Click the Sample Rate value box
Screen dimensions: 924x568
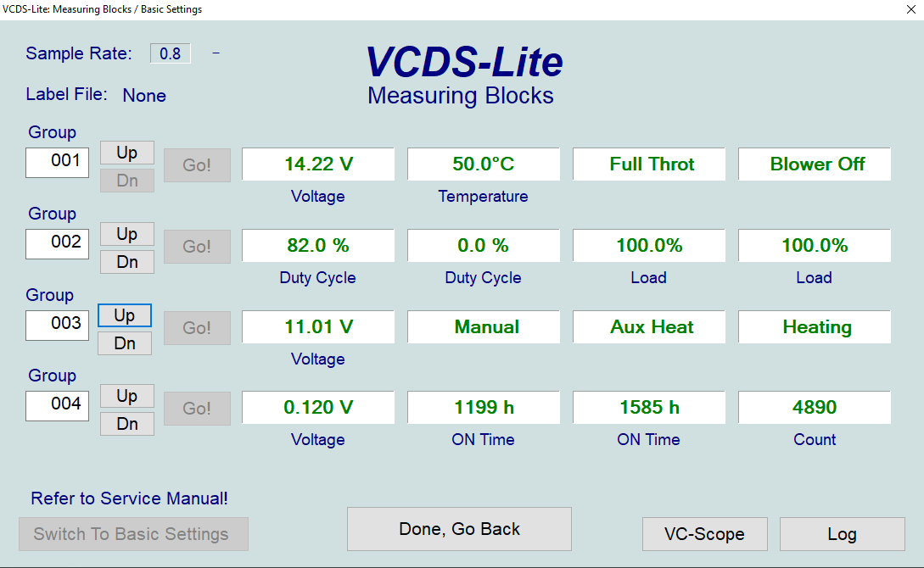[171, 53]
